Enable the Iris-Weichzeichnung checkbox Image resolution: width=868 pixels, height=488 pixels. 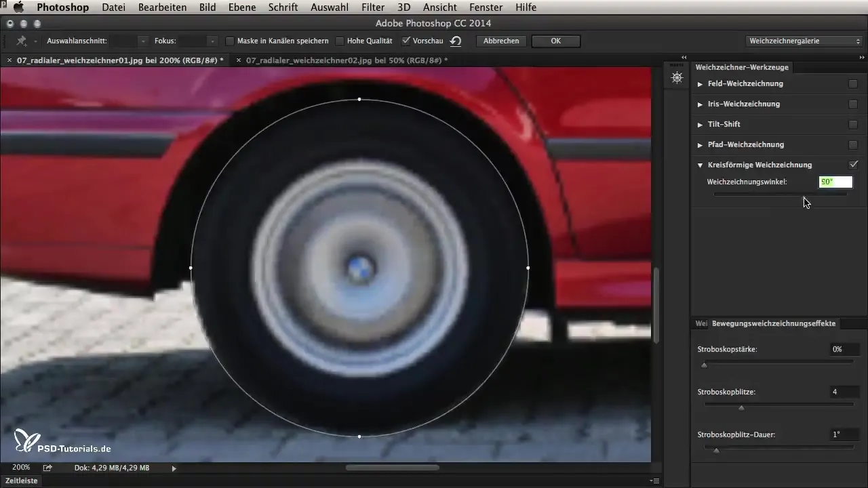[x=853, y=104]
